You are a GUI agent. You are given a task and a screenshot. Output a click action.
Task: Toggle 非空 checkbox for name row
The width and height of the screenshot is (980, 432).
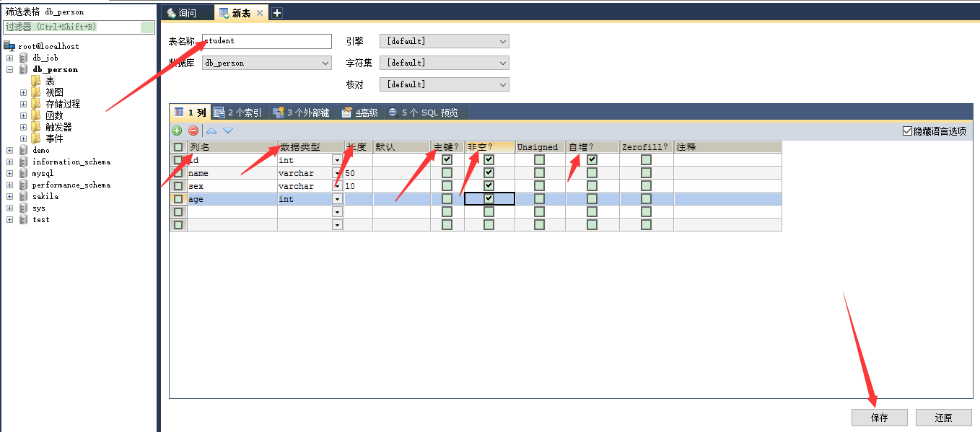[x=489, y=173]
